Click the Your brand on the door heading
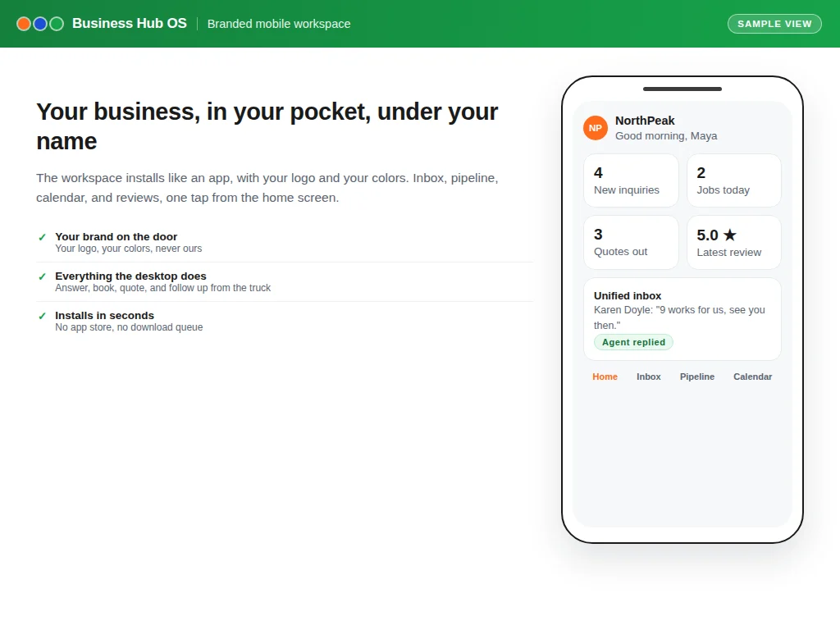The image size is (840, 630). point(116,237)
